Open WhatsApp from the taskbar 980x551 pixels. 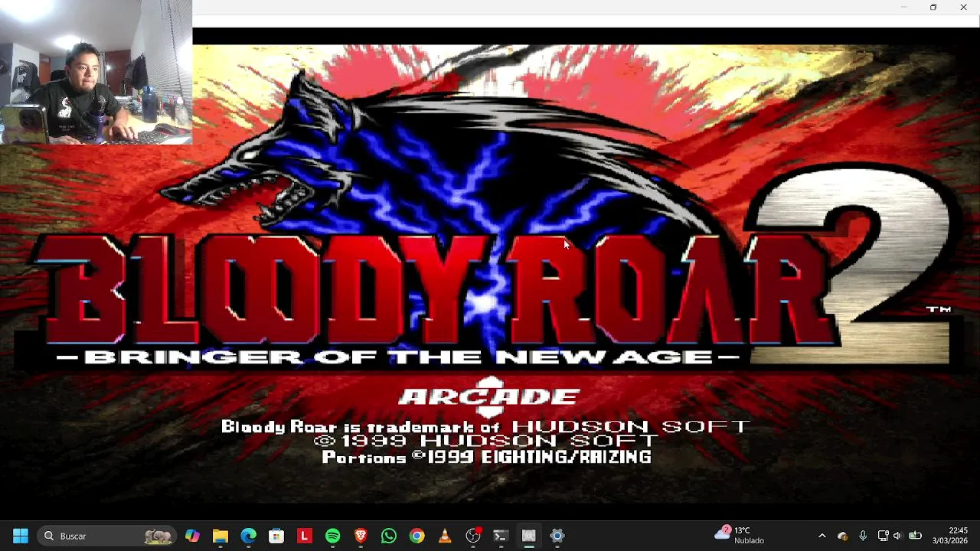pyautogui.click(x=389, y=536)
